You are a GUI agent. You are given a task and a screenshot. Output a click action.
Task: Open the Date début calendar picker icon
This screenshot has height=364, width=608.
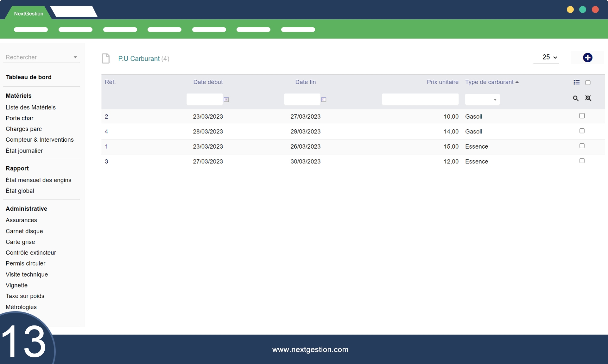[x=226, y=100]
